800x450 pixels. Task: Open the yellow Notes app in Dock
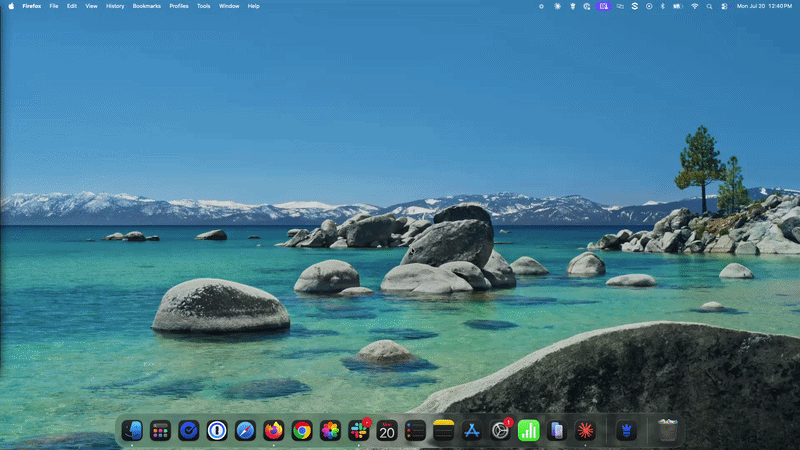point(443,431)
